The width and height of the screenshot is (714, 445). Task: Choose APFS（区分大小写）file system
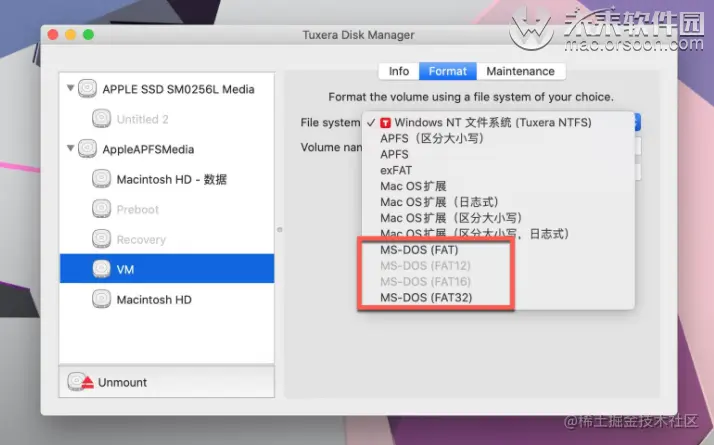[x=498, y=138]
